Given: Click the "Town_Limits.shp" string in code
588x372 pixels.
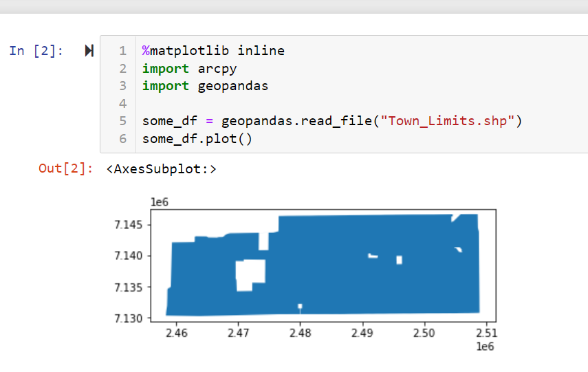Looking at the screenshot, I should [451, 121].
